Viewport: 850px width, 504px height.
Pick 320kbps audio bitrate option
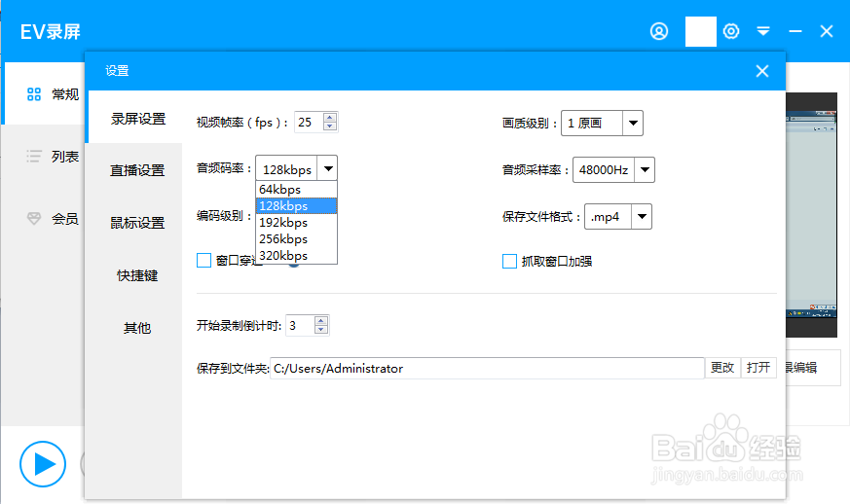click(296, 255)
